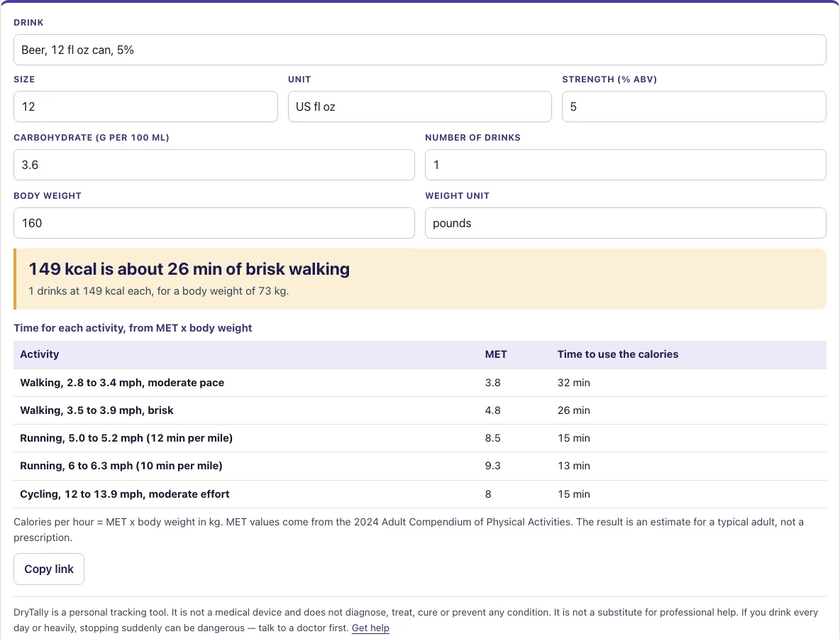Viewport: 840px width, 639px height.
Task: Click the Carbohydrate per 100 ml field
Action: (214, 165)
